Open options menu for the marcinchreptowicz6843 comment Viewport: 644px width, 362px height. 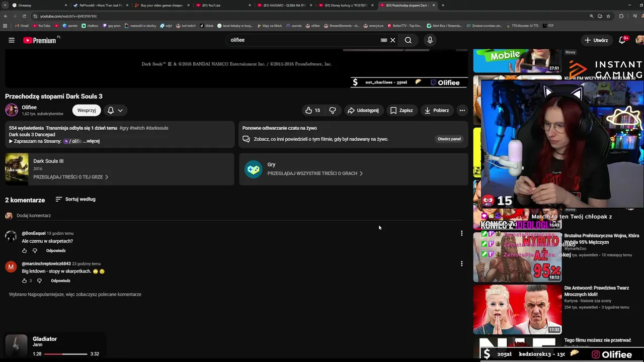click(461, 263)
